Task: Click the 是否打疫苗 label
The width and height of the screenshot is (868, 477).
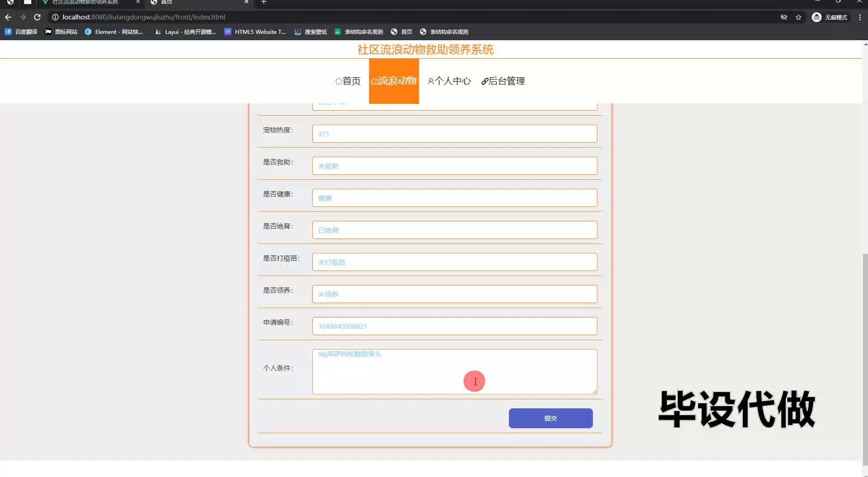Action: click(282, 258)
